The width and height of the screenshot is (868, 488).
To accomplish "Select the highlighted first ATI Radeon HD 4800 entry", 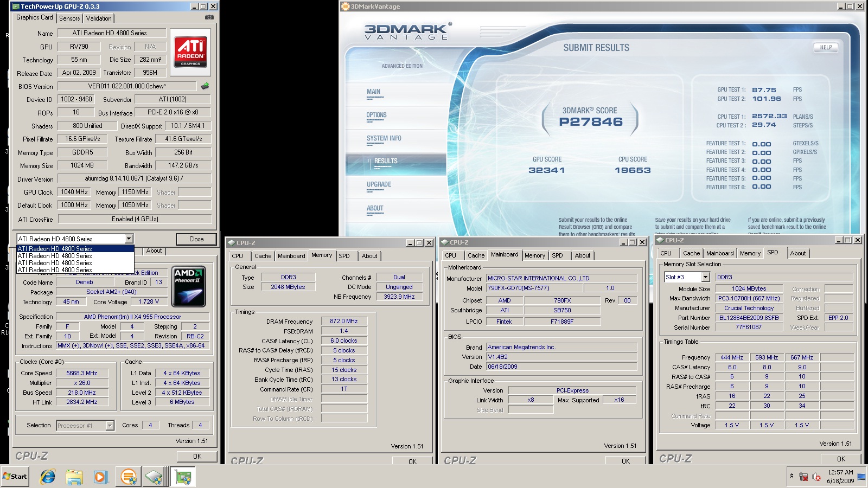I will coord(75,248).
